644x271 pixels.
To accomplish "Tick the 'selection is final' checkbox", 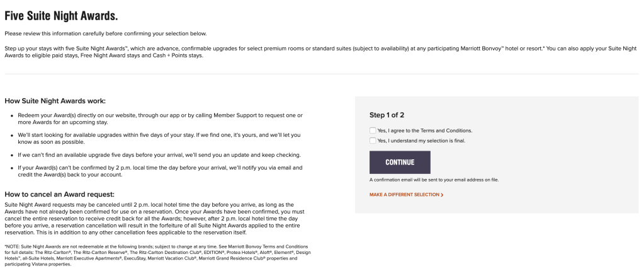I will pos(373,141).
